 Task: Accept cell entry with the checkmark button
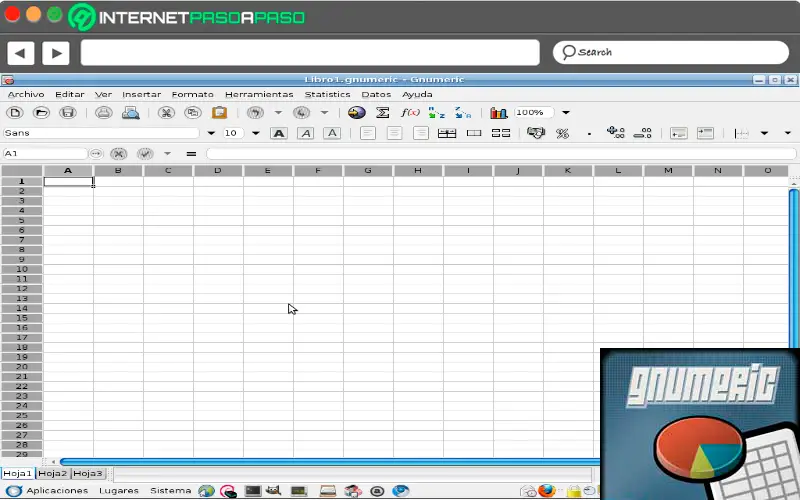coord(145,154)
